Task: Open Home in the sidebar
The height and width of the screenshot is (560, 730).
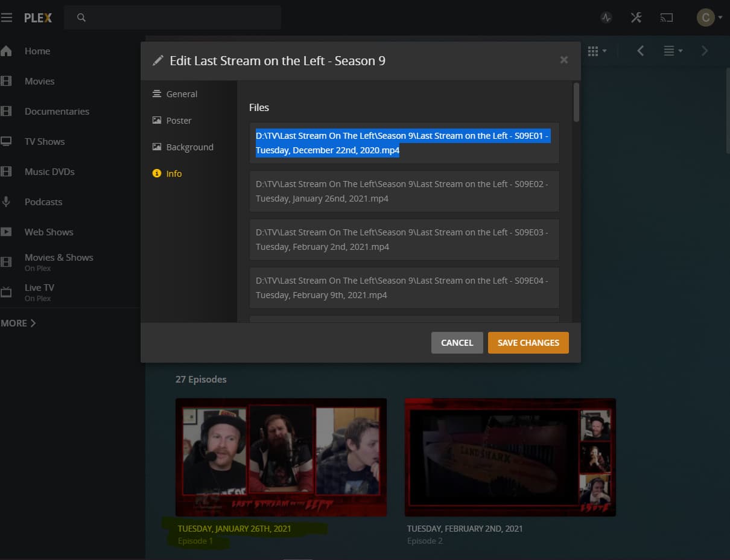Action: [37, 51]
